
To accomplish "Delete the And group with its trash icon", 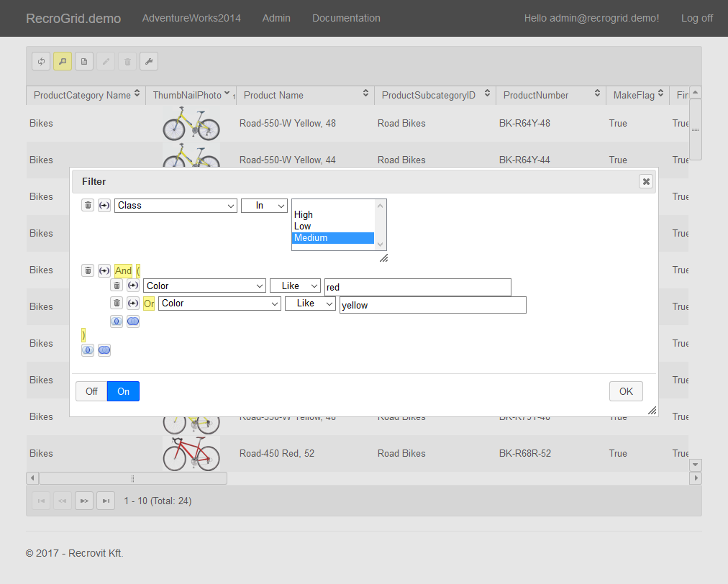I will coord(88,270).
